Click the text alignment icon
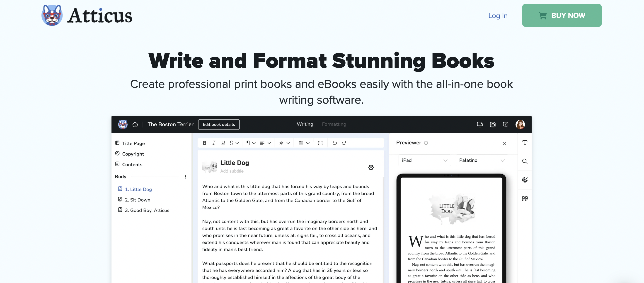This screenshot has height=283, width=644. click(x=262, y=143)
